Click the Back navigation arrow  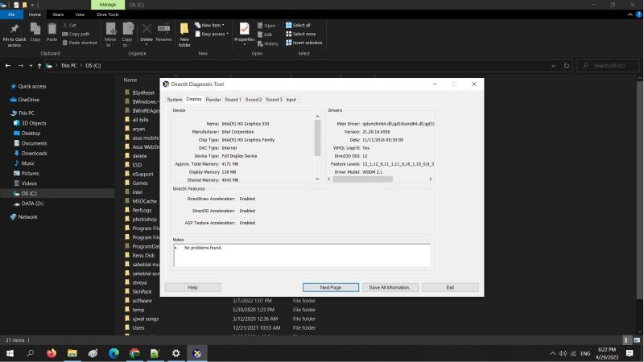click(x=8, y=66)
